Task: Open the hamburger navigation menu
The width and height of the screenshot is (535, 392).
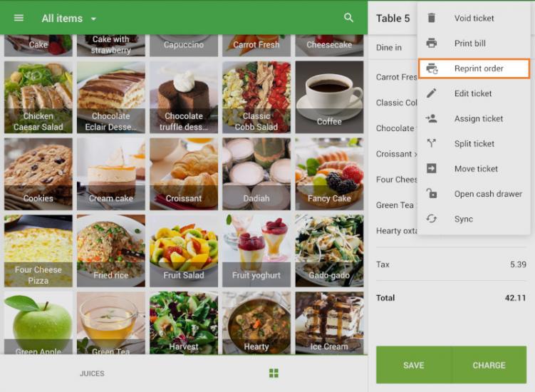Action: (x=19, y=18)
